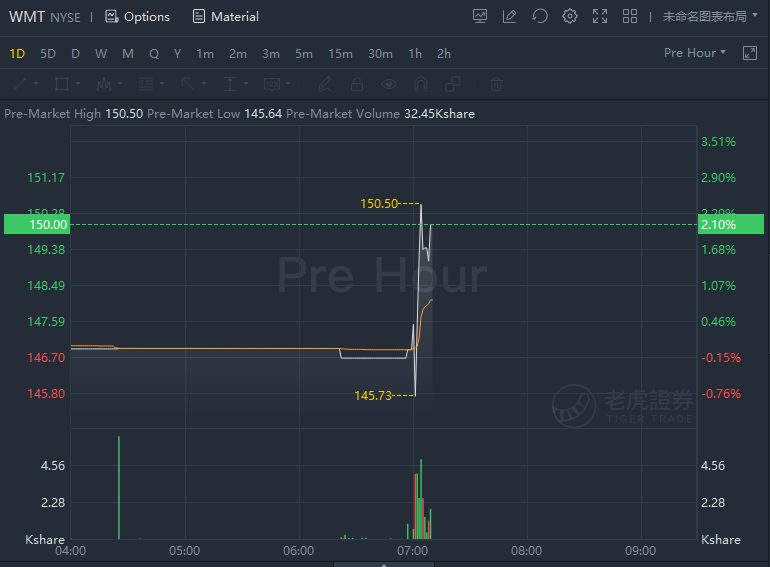Switch to the 5D timeframe
770x567 pixels.
[48, 54]
